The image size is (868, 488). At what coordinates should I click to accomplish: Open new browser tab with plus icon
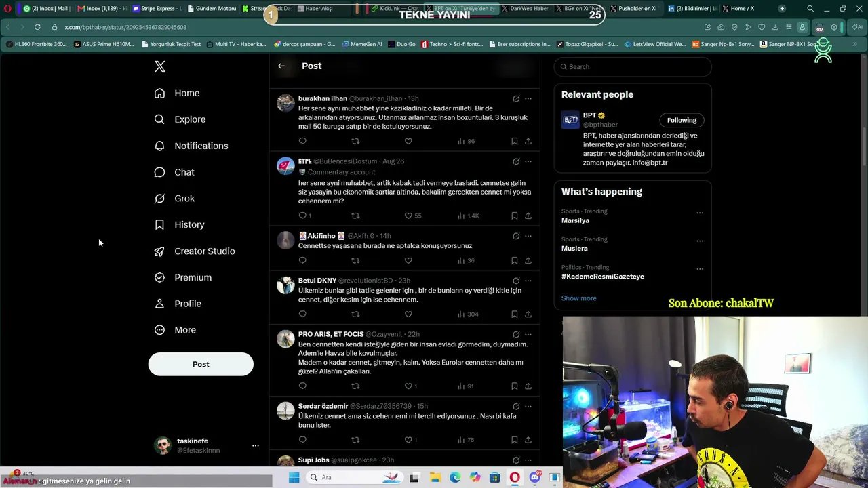tap(782, 8)
